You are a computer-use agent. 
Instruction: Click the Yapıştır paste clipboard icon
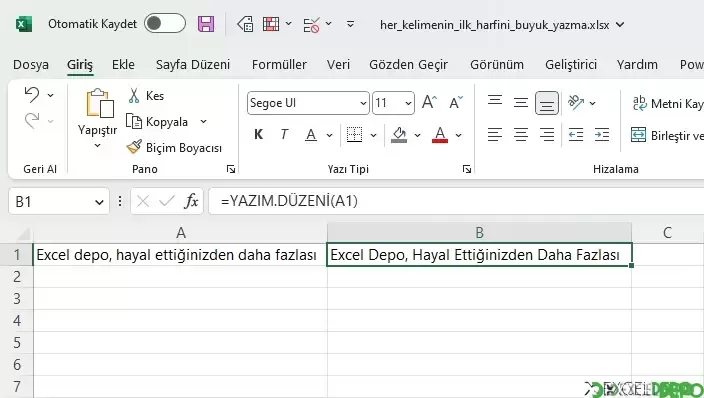click(100, 103)
